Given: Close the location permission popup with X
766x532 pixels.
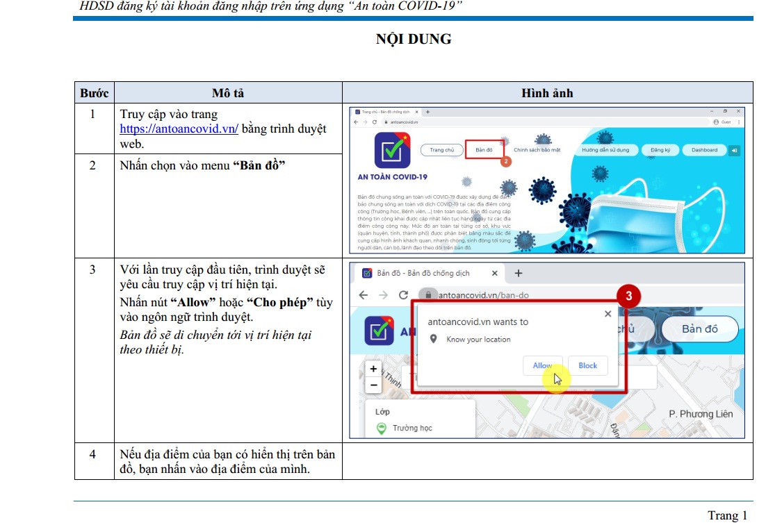Looking at the screenshot, I should 608,314.
